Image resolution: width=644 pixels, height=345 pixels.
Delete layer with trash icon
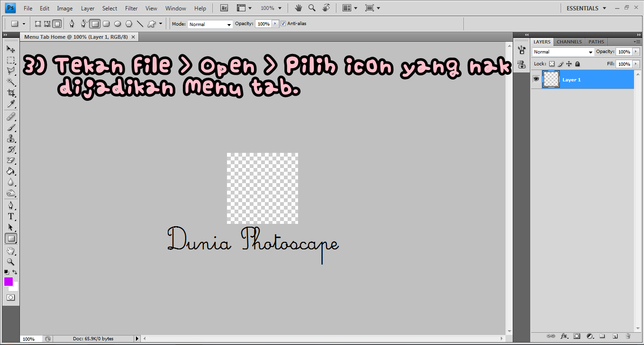(x=628, y=336)
